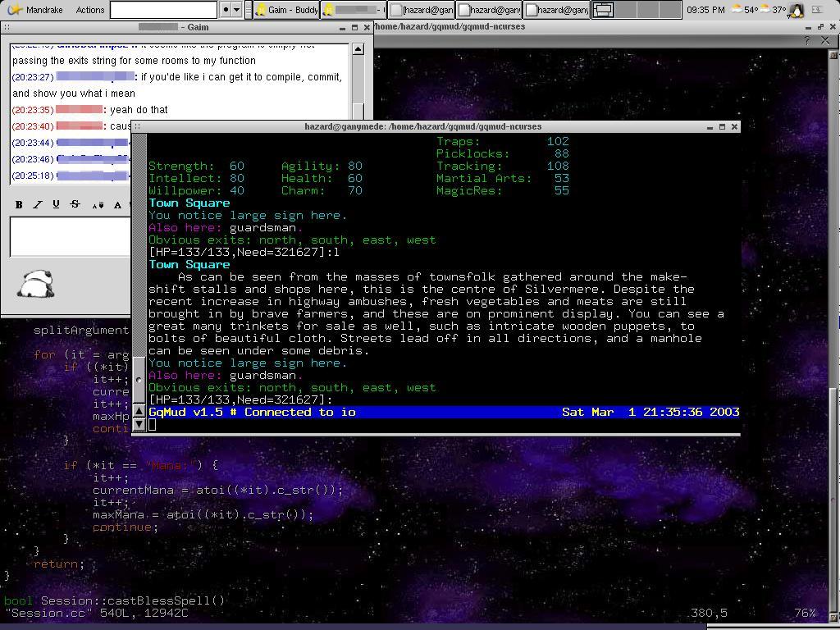The width and height of the screenshot is (840, 630).
Task: Toggle bold formatting in Gaim
Action: pyautogui.click(x=19, y=204)
